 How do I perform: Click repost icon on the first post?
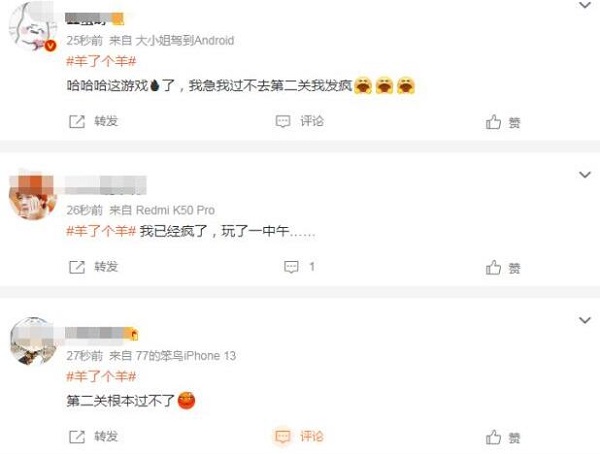[77, 122]
